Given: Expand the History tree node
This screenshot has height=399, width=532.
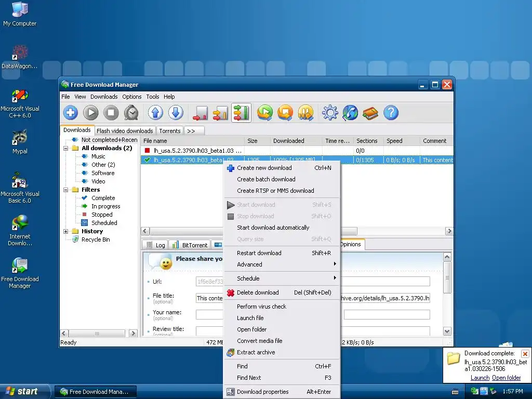Looking at the screenshot, I should (66, 231).
